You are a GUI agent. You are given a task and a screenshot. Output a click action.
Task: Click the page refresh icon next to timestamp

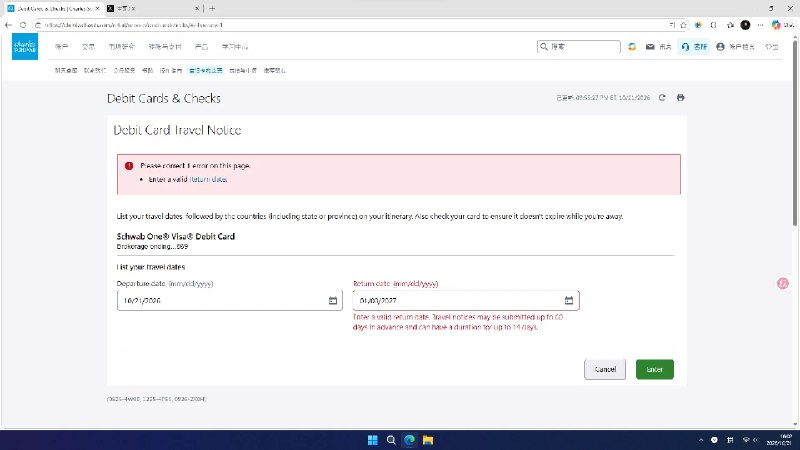pos(662,97)
